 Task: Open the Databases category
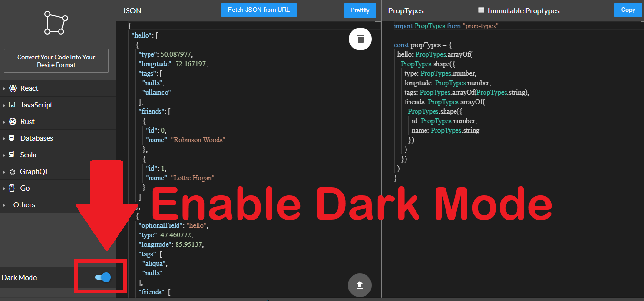[37, 138]
